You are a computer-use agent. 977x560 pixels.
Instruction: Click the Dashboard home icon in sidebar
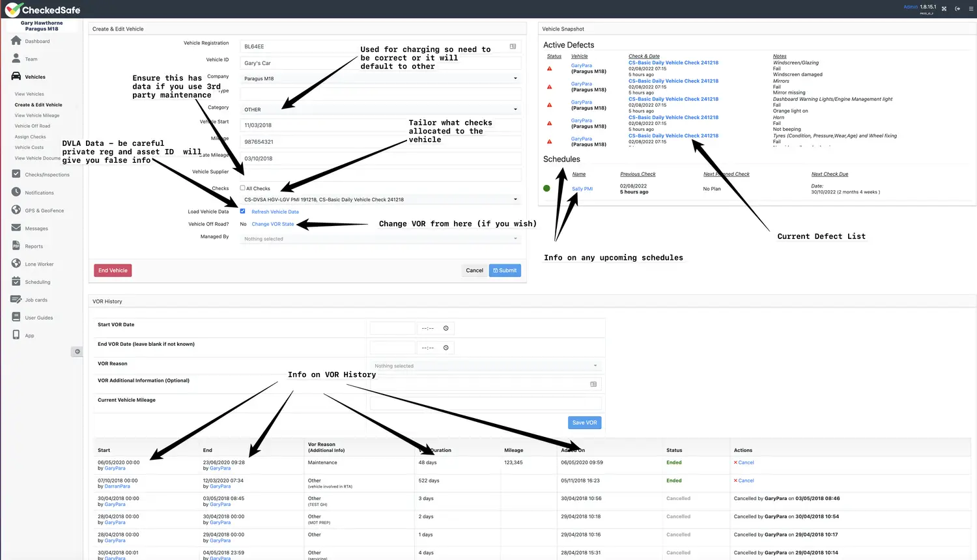point(16,41)
